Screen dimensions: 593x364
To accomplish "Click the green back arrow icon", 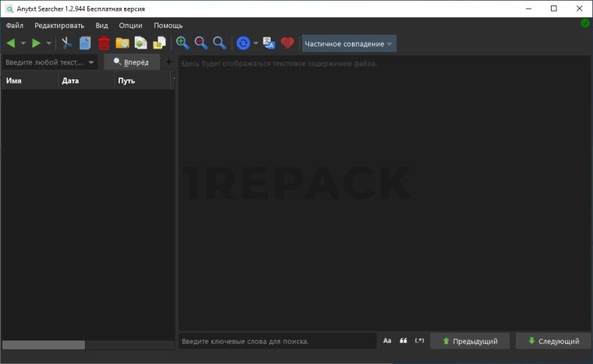I will 11,43.
